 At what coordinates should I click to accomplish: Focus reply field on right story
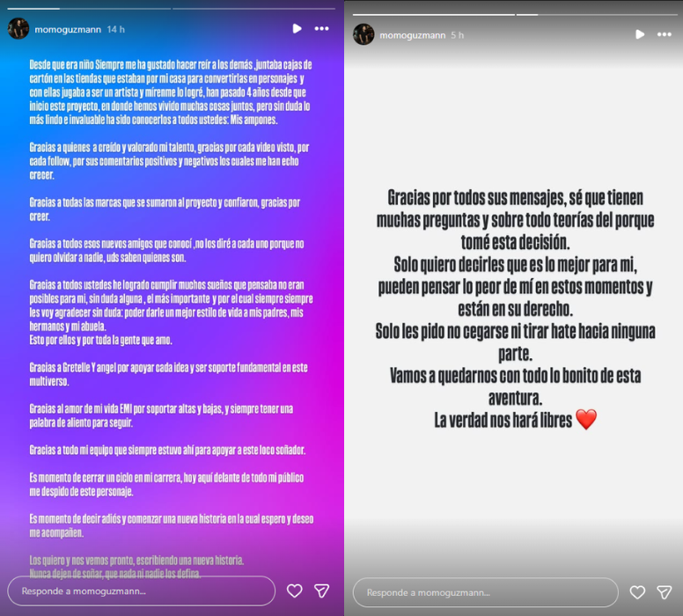(485, 592)
